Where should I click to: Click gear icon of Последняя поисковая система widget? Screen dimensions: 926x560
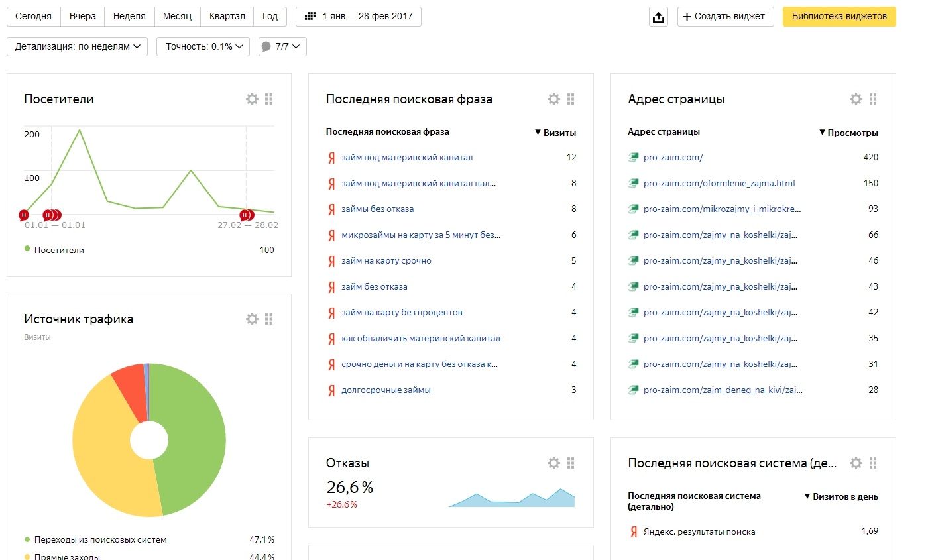click(856, 463)
